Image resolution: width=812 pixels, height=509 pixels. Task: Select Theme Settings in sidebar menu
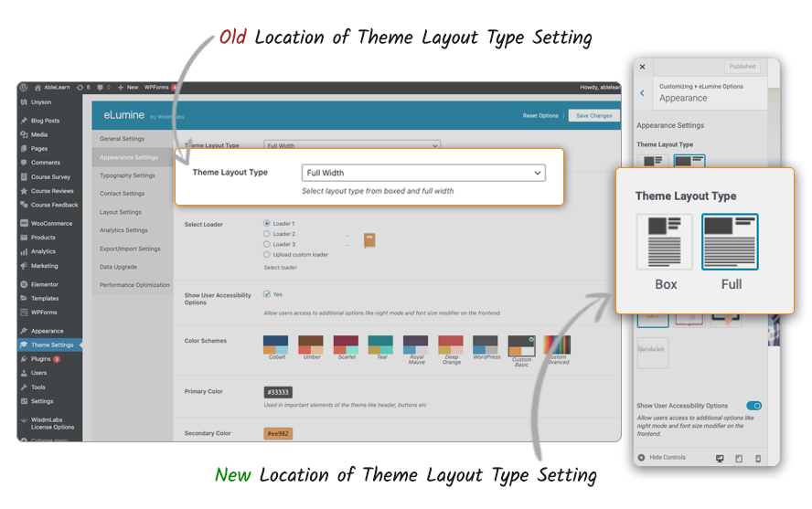(x=51, y=345)
